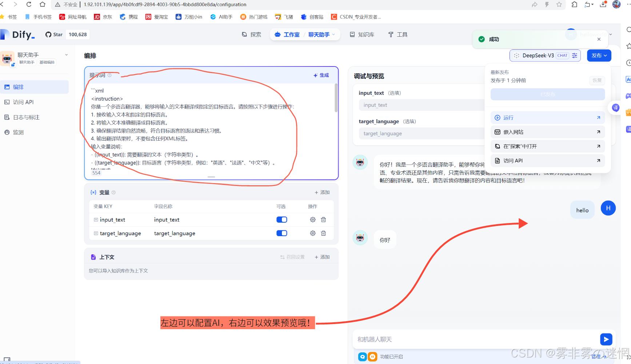
Task: Open settings gear for input_text variable
Action: [x=313, y=219]
